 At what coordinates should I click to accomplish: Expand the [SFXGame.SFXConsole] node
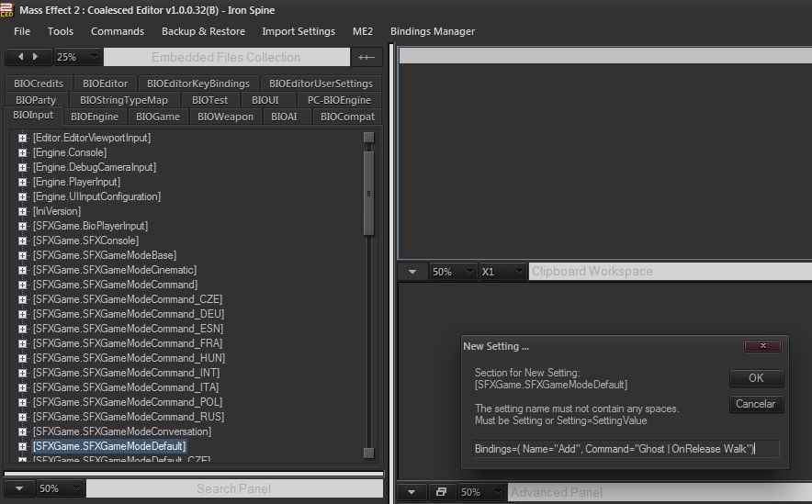(x=22, y=241)
